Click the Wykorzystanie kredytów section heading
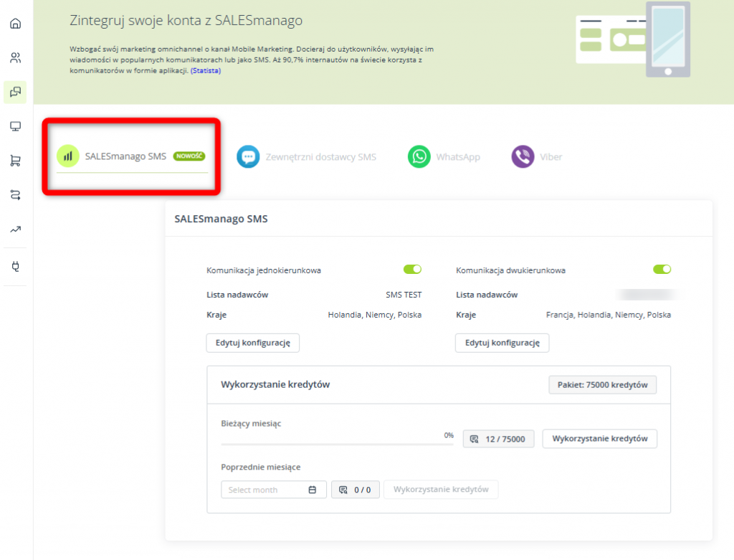 [x=275, y=385]
